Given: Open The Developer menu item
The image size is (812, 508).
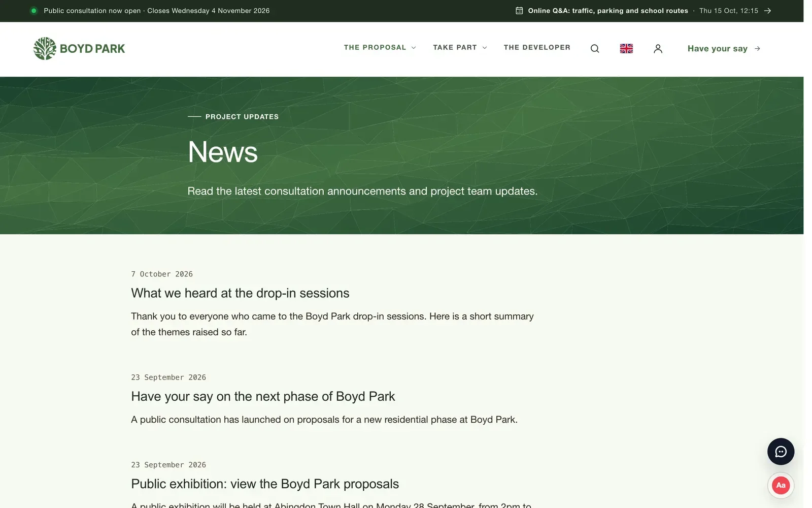Looking at the screenshot, I should click(x=537, y=47).
